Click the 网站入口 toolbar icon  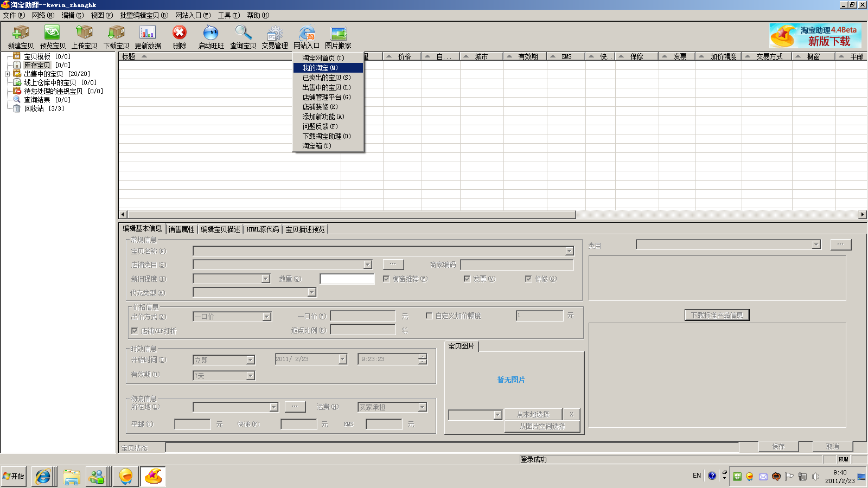tap(307, 37)
